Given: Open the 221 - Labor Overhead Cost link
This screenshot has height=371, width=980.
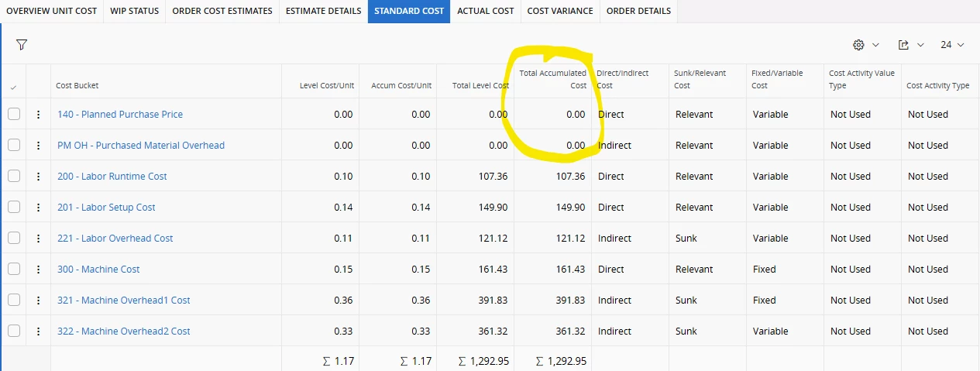Looking at the screenshot, I should click(115, 239).
